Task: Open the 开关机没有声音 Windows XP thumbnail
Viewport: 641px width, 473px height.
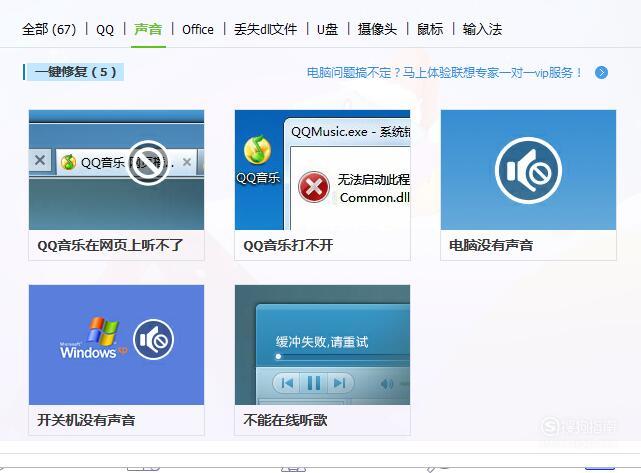Action: [x=117, y=345]
